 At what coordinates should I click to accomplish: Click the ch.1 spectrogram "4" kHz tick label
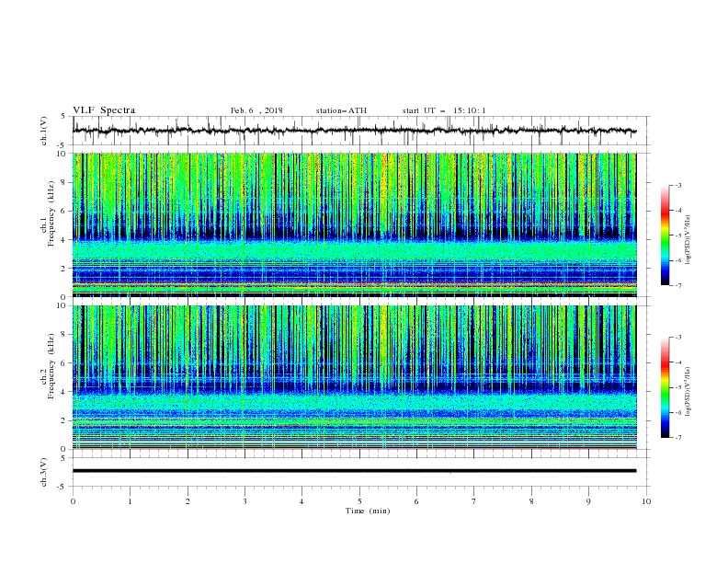point(65,240)
